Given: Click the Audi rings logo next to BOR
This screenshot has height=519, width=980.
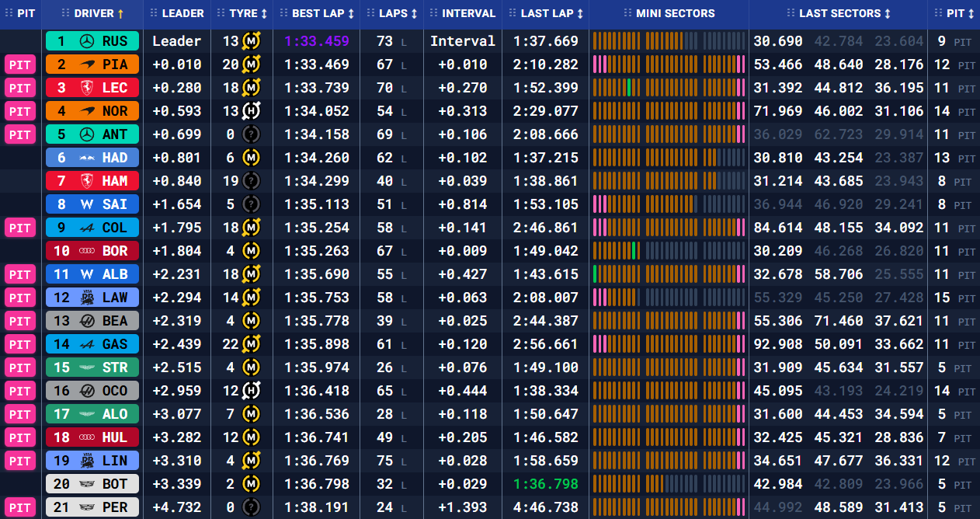Looking at the screenshot, I should point(86,251).
